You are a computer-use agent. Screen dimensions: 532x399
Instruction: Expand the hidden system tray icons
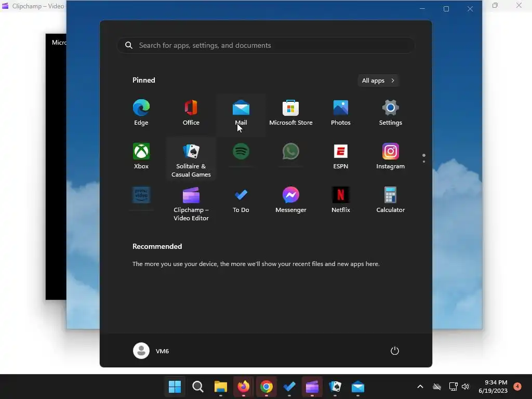[420, 387]
